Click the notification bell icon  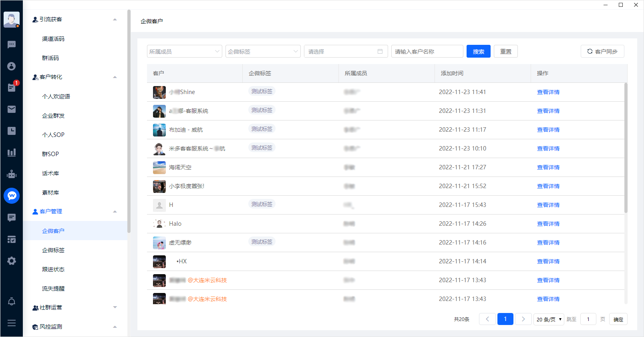point(12,302)
